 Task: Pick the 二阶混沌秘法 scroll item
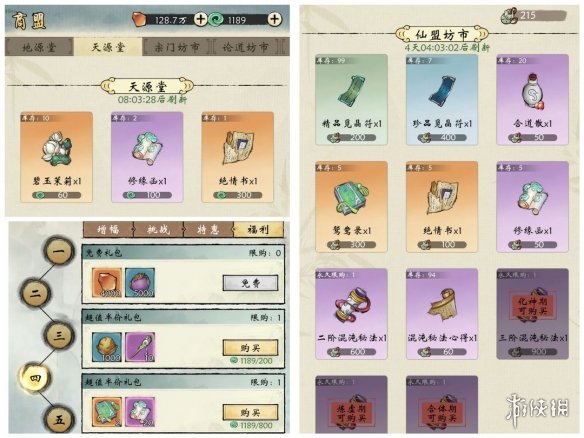(351, 314)
